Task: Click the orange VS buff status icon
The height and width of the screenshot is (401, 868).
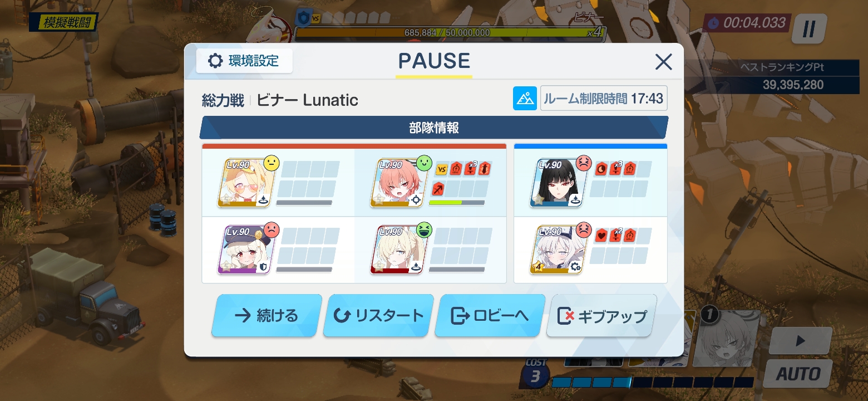Action: 442,169
